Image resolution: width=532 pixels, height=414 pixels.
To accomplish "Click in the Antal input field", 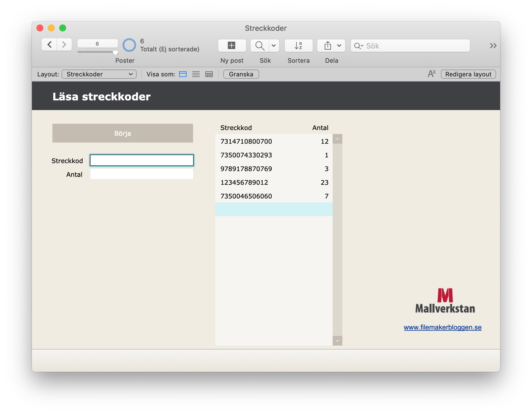I will (142, 174).
